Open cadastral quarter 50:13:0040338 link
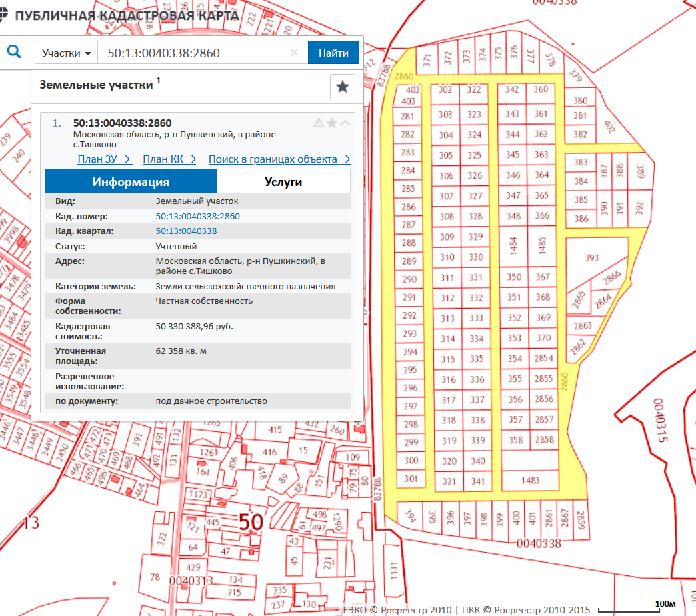 (x=186, y=231)
